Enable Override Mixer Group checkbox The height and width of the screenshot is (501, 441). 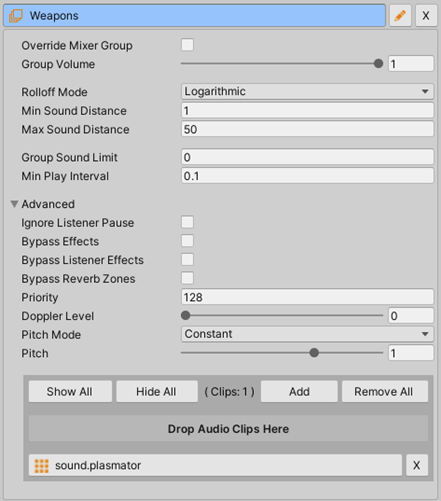[x=187, y=45]
